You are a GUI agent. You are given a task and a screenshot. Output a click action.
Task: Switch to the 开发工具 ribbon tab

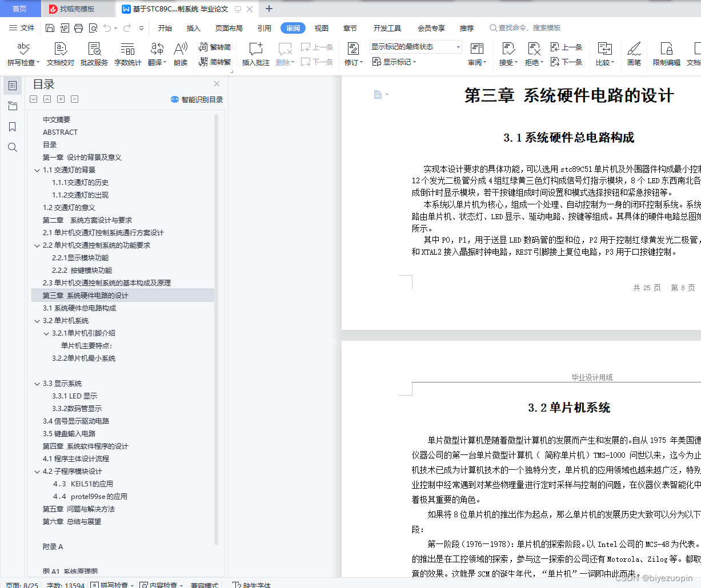coord(387,28)
